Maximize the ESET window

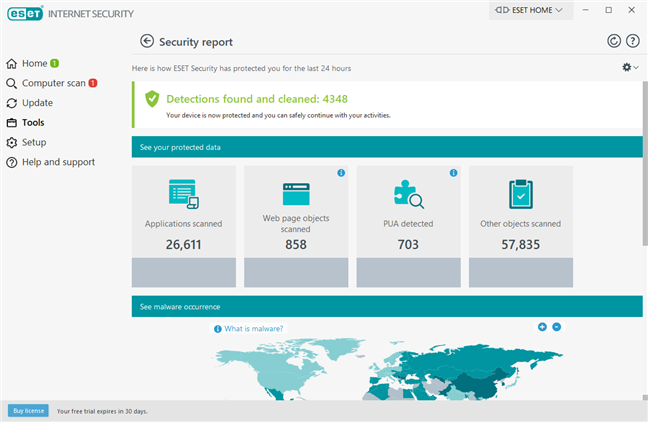pos(609,10)
